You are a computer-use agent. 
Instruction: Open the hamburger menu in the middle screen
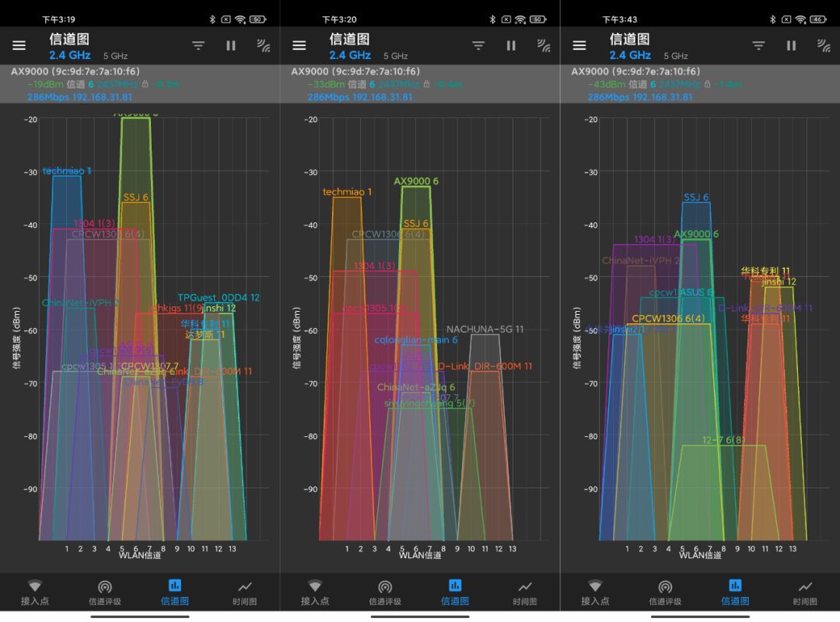[299, 46]
